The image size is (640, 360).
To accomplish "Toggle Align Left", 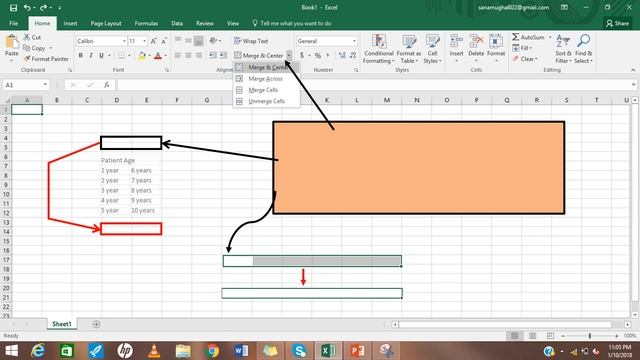I will click(x=178, y=55).
